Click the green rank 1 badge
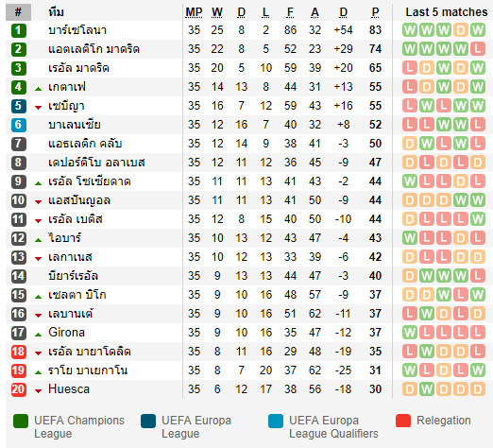Viewport: 493px width, 448px height. pos(19,30)
